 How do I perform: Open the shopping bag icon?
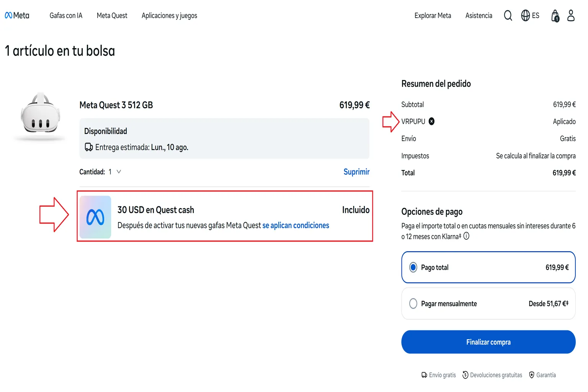click(555, 16)
